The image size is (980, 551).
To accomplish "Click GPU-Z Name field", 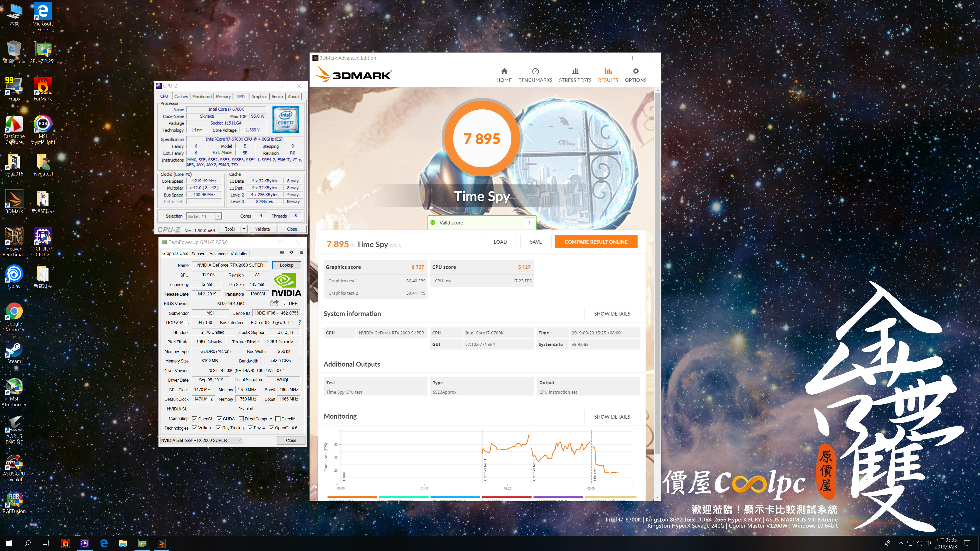I will [x=230, y=265].
